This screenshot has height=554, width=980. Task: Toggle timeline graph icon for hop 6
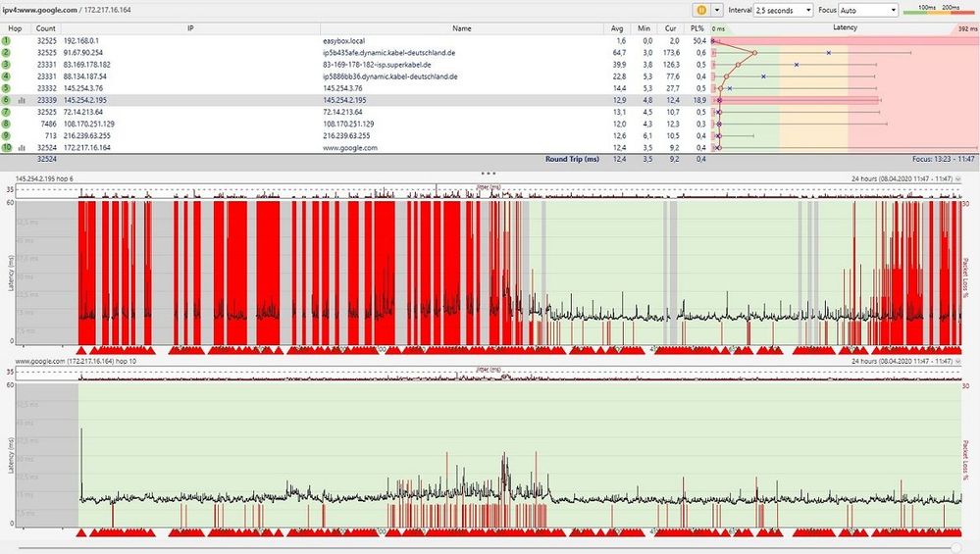[x=22, y=100]
